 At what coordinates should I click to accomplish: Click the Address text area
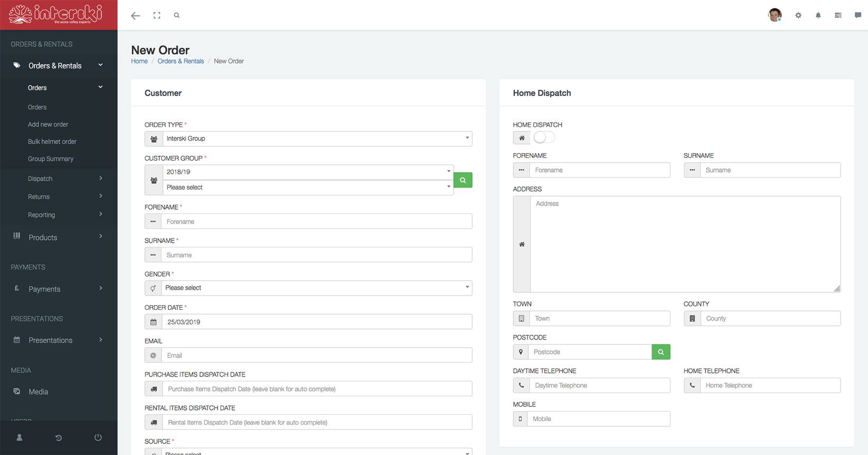point(685,244)
